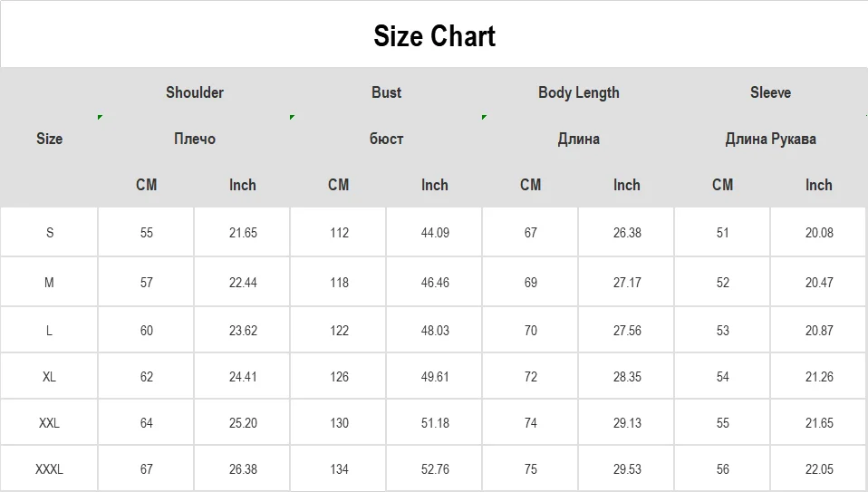Select the 134 bust CM cell
Viewport: 868px width, 492px height.
tap(339, 469)
